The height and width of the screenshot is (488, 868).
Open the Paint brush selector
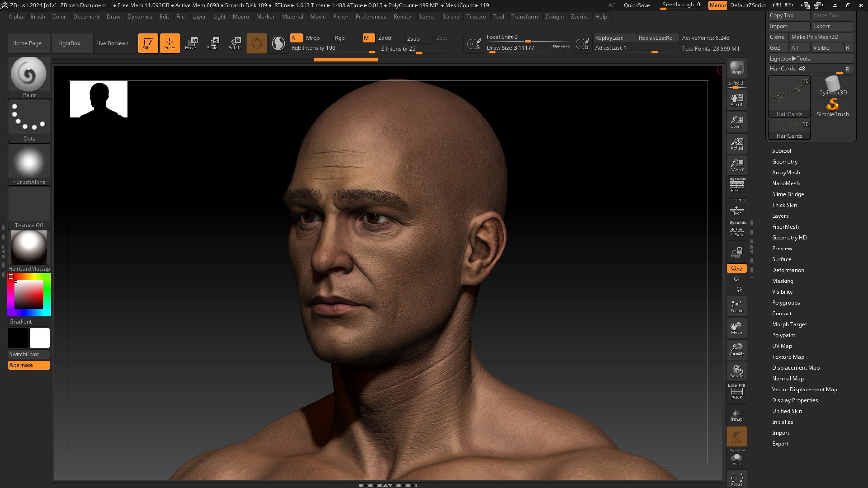point(29,78)
